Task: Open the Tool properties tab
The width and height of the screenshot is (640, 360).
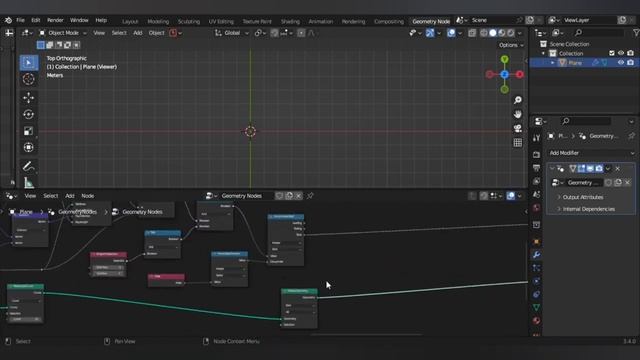Action: (x=536, y=138)
